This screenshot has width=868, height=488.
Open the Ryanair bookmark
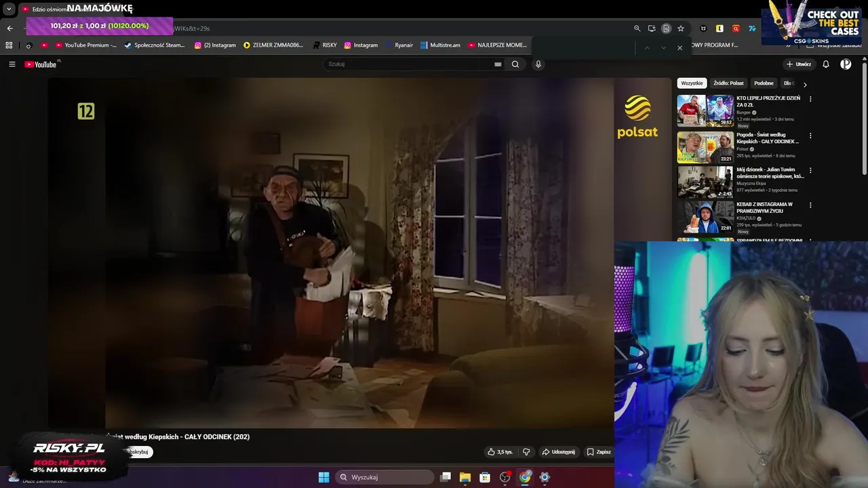(399, 45)
